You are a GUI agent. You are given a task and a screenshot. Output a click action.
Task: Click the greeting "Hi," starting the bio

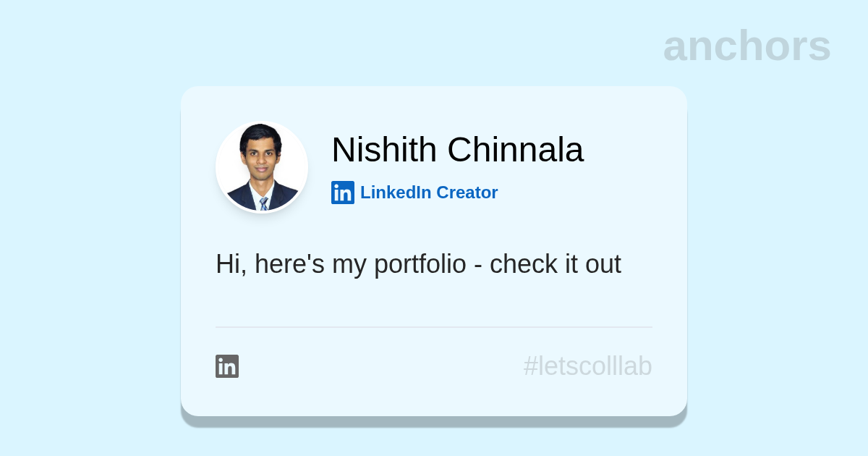pyautogui.click(x=231, y=264)
